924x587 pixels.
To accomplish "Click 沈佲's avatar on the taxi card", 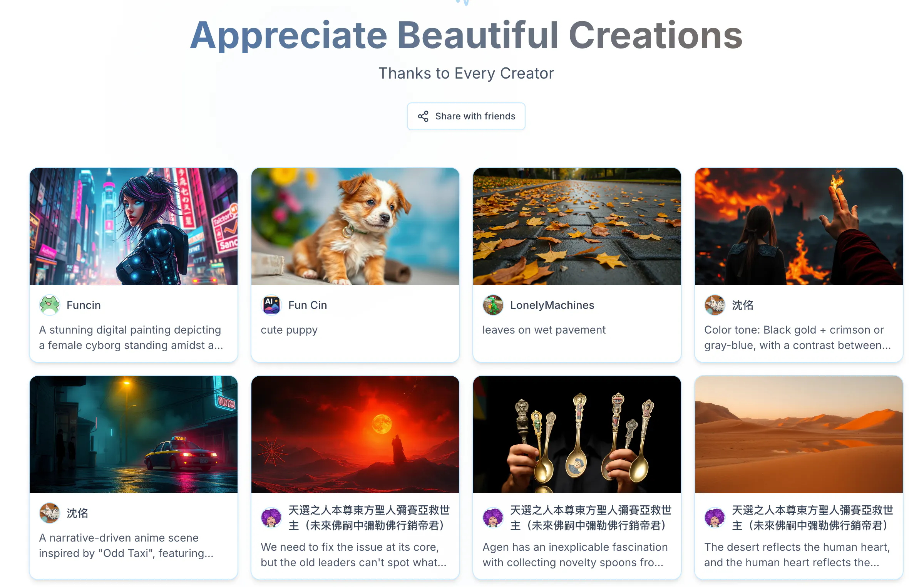I will coord(50,513).
